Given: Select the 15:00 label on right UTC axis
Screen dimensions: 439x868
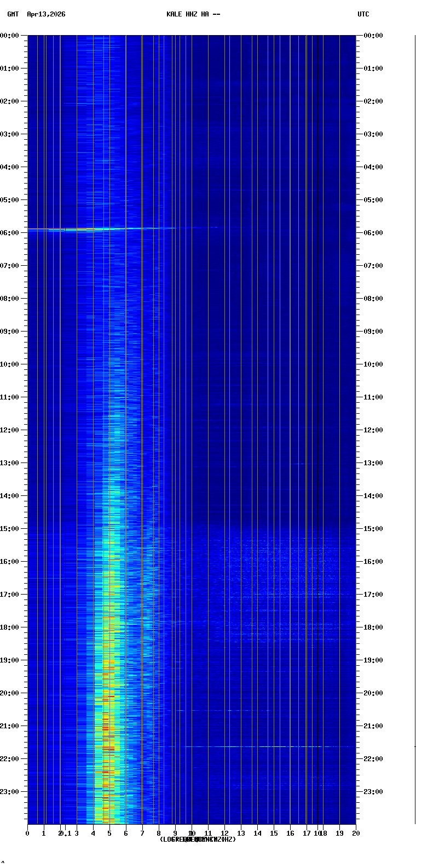Looking at the screenshot, I should click(373, 529).
